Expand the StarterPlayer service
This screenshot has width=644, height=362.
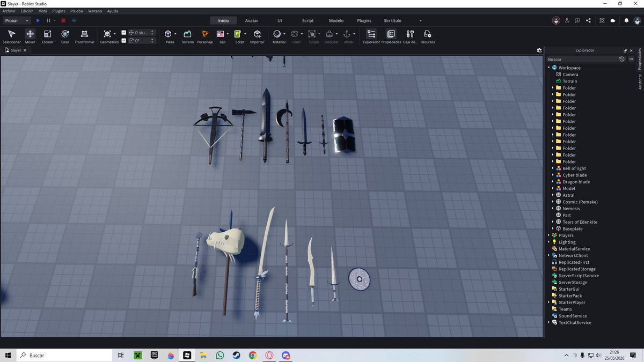point(548,302)
